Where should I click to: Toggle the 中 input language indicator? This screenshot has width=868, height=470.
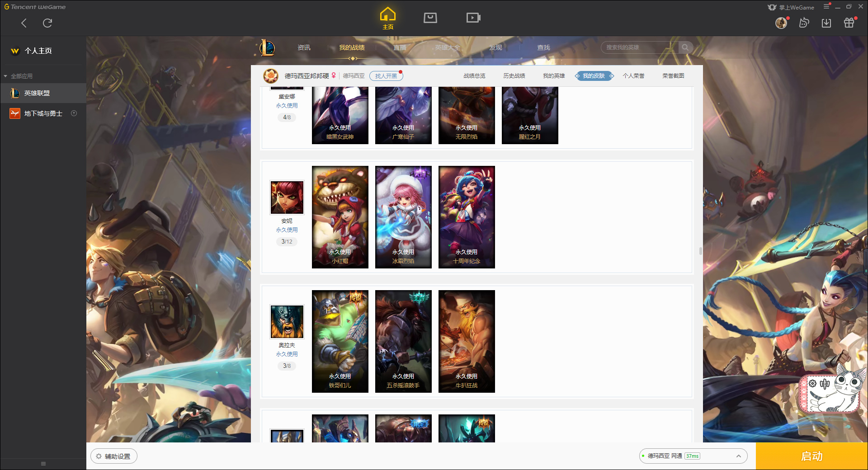[825, 384]
